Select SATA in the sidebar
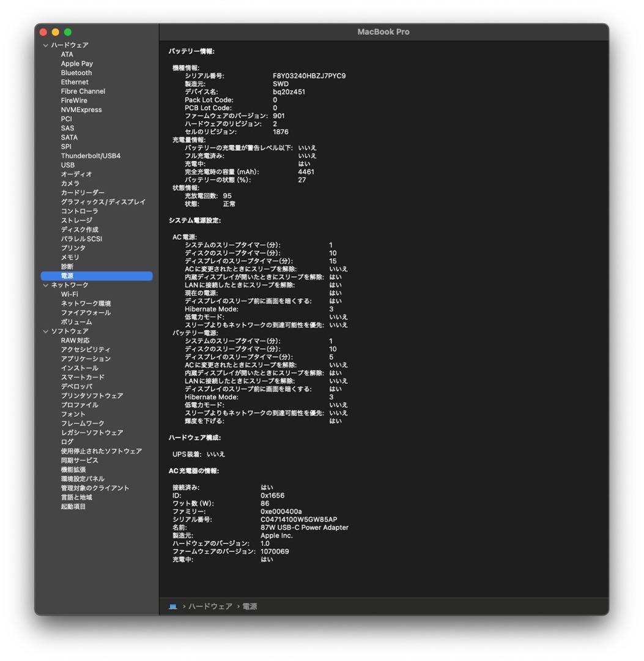644x661 pixels. (x=69, y=138)
